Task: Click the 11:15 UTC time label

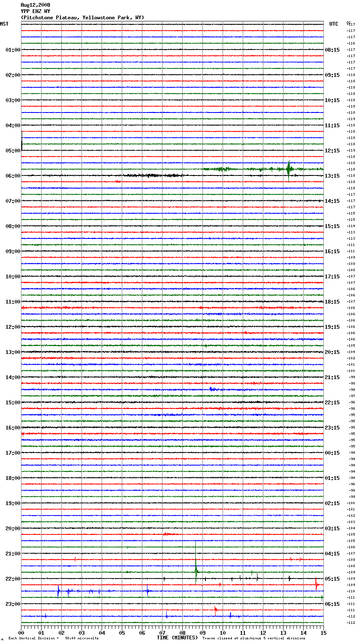Action: pyautogui.click(x=332, y=126)
